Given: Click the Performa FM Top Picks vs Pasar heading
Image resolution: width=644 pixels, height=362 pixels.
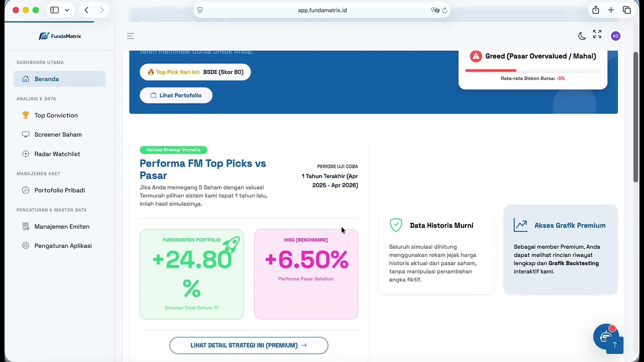Looking at the screenshot, I should point(203,169).
